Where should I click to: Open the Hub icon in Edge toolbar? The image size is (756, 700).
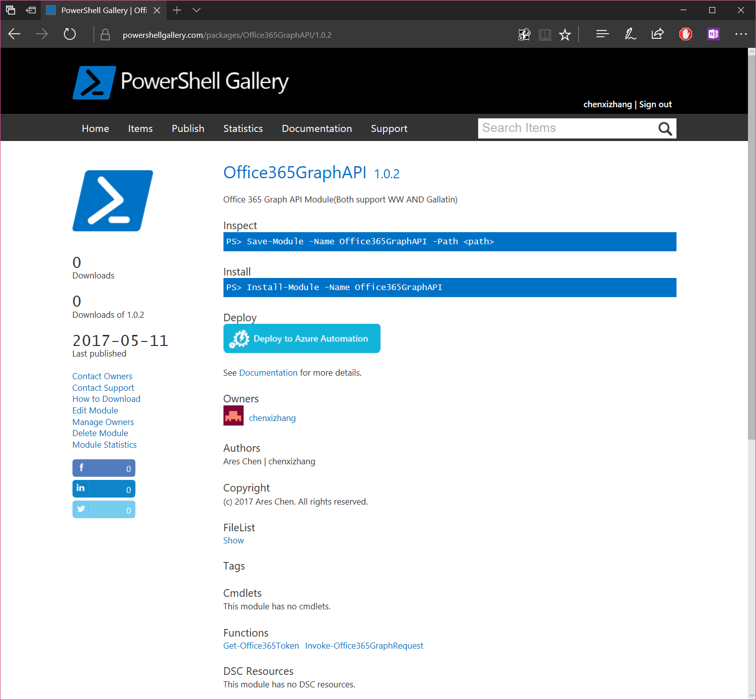click(x=602, y=34)
